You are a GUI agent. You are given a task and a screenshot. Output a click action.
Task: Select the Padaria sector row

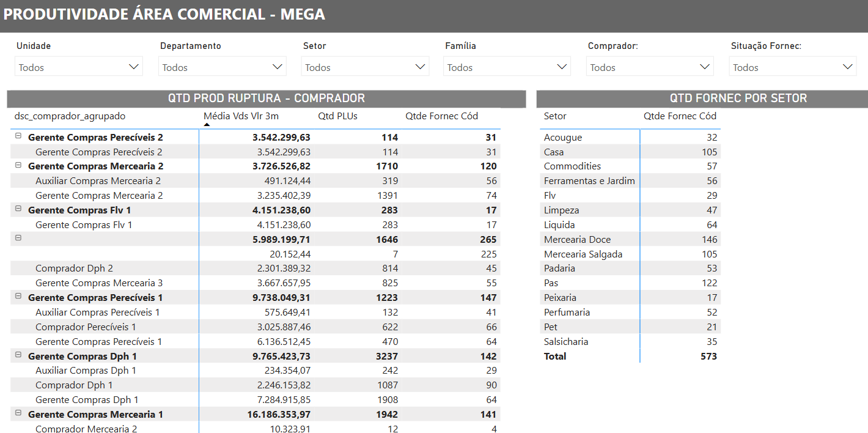[x=630, y=268]
